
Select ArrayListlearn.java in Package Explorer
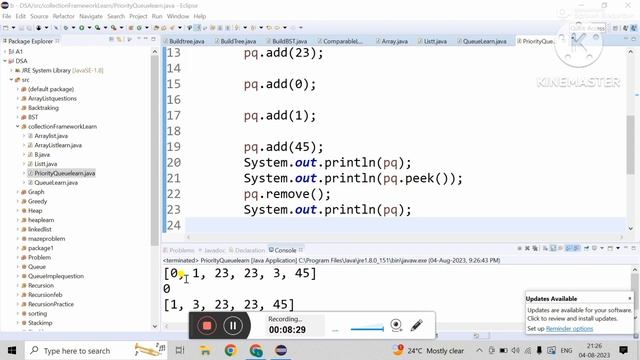pos(58,145)
